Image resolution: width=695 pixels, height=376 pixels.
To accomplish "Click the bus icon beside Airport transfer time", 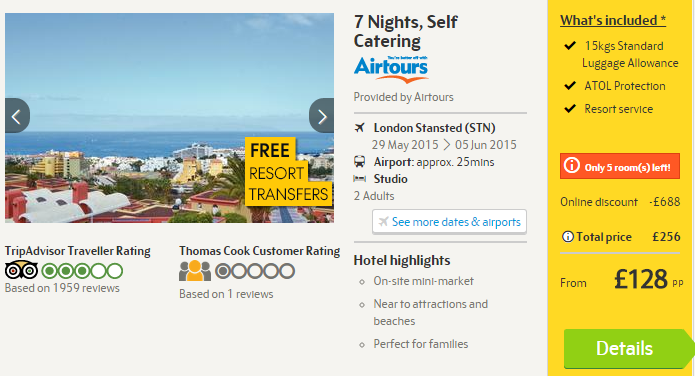I will [359, 162].
